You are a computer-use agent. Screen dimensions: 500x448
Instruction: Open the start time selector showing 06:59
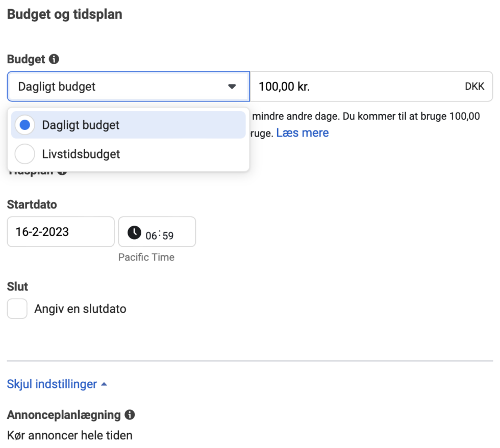click(x=157, y=231)
